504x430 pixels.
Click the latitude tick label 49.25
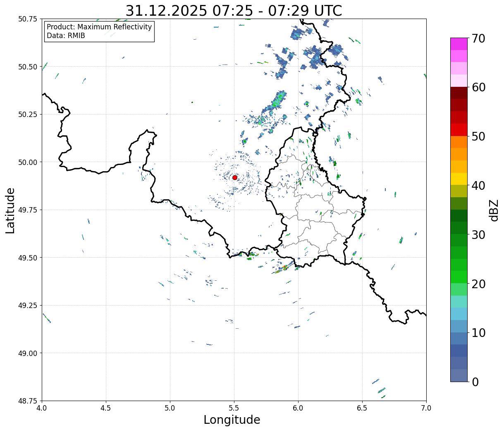pyautogui.click(x=28, y=306)
